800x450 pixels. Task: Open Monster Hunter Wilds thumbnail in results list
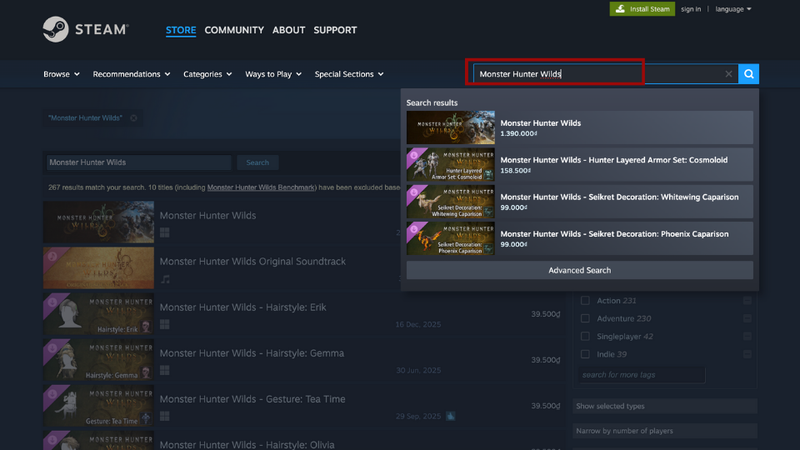(x=98, y=222)
